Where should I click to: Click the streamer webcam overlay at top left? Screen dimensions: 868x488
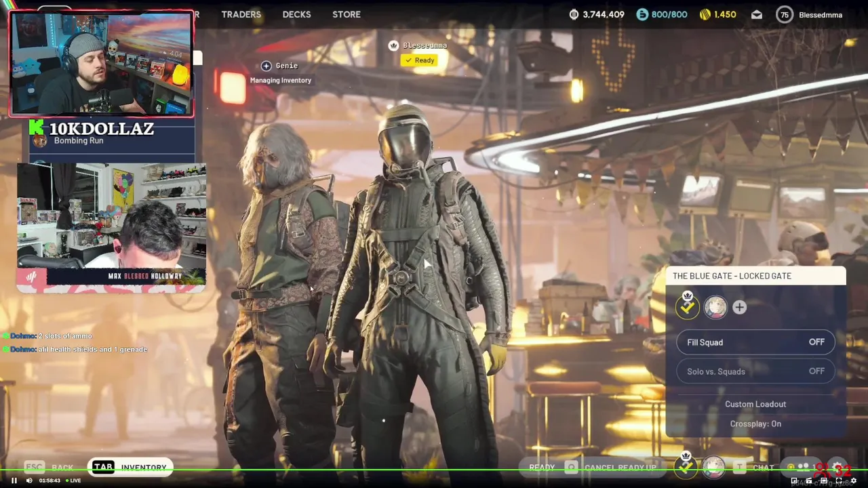(101, 63)
